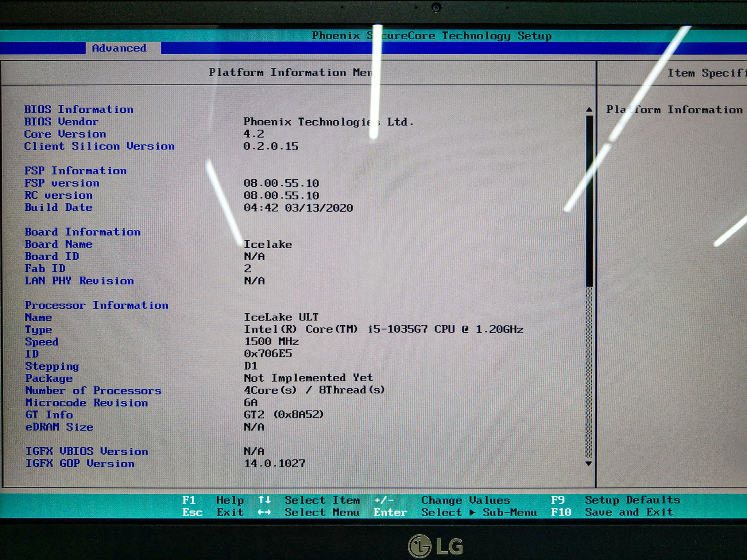Click the F9 Setup Defaults hint

615,500
